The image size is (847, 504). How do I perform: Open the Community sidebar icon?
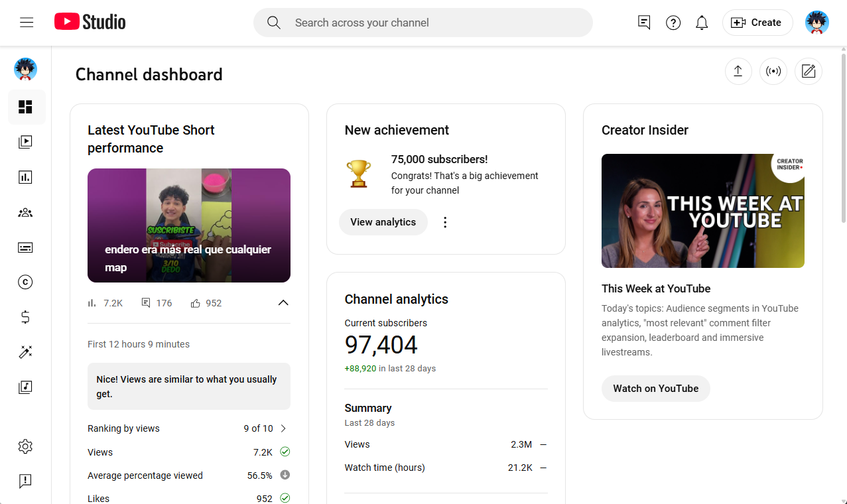[25, 213]
